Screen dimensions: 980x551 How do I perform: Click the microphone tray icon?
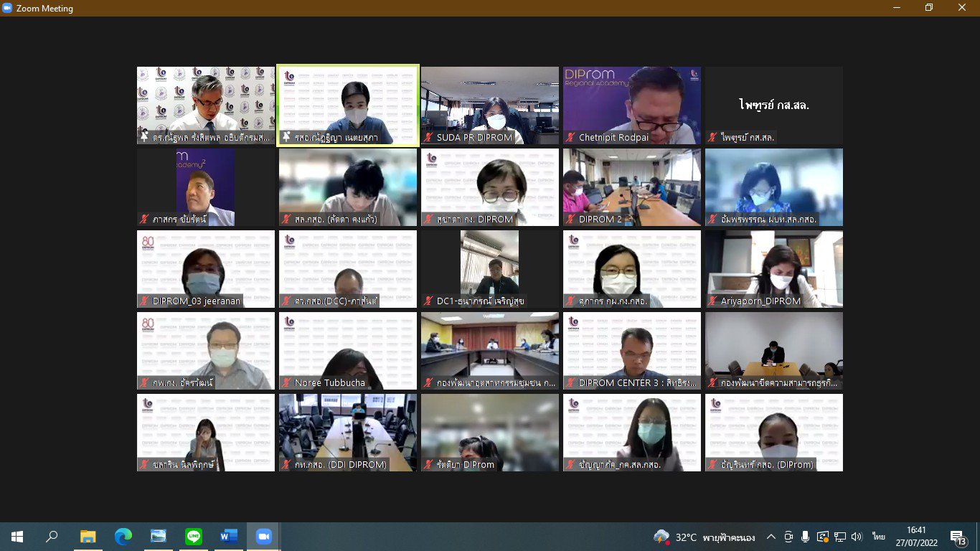(x=806, y=537)
